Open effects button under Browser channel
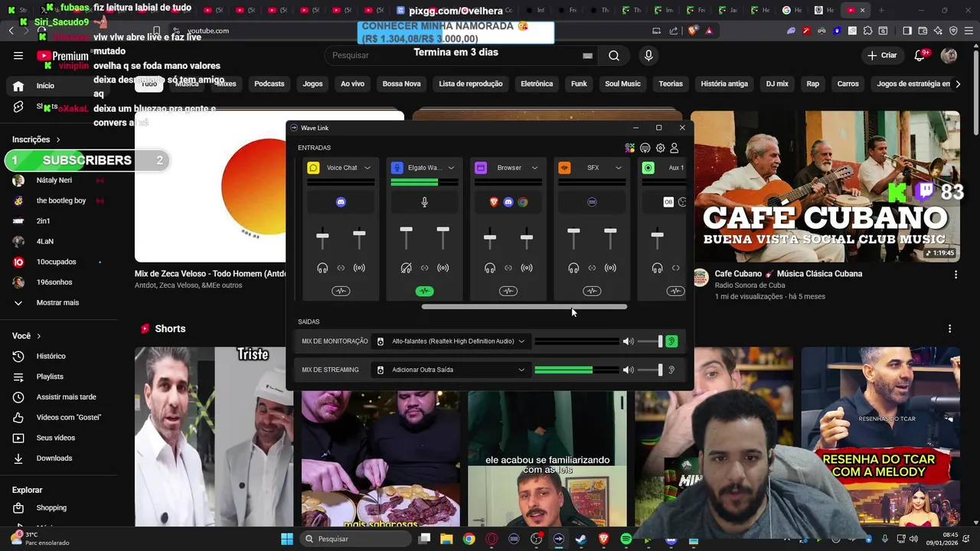980x551 pixels. pos(508,291)
